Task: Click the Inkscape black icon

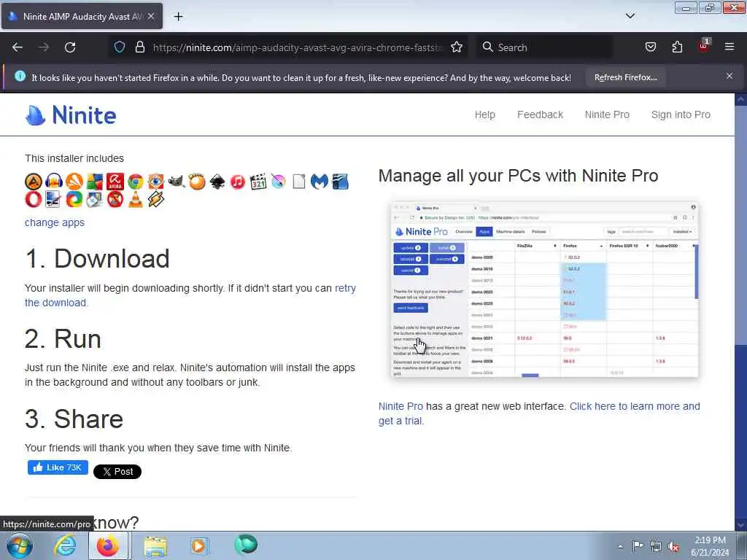Action: (x=217, y=182)
